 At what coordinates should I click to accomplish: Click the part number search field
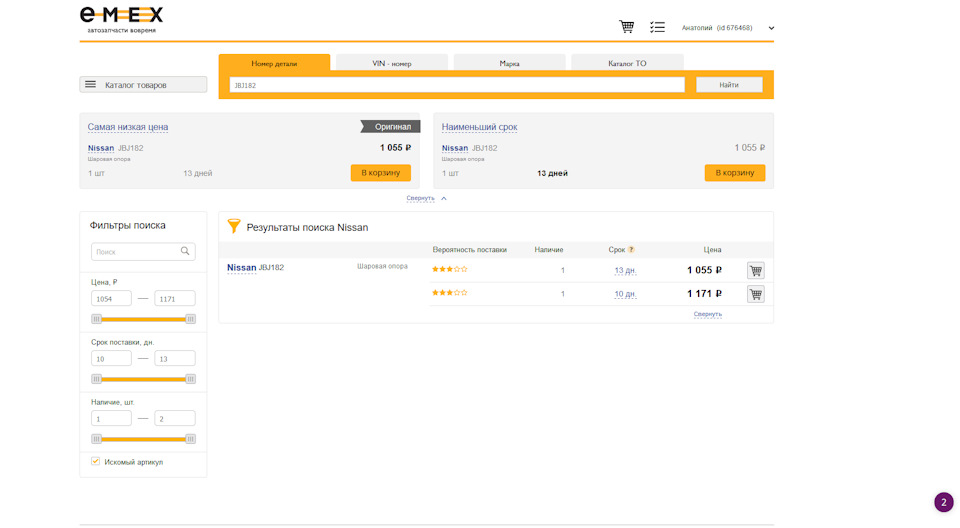point(457,85)
